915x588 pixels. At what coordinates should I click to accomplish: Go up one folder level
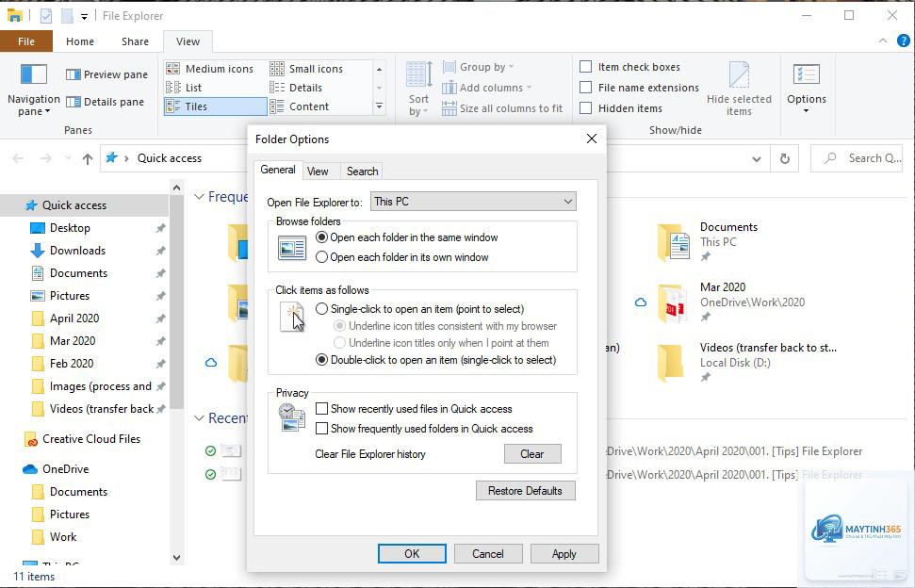pyautogui.click(x=88, y=158)
